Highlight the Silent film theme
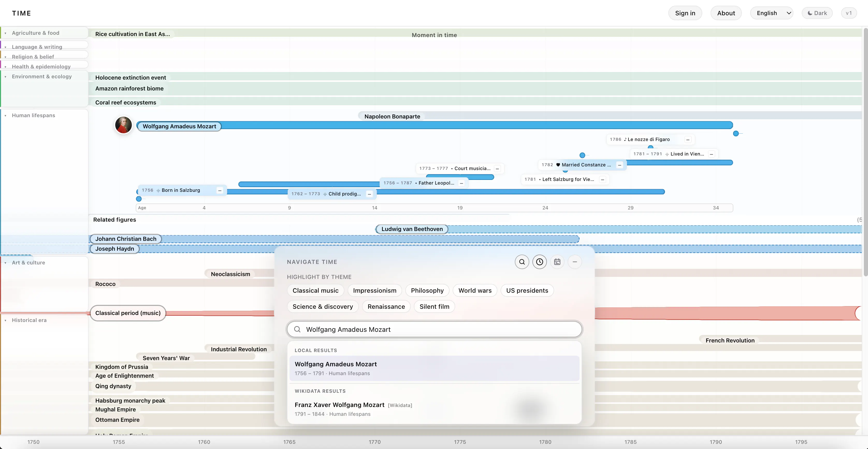 tap(434, 307)
